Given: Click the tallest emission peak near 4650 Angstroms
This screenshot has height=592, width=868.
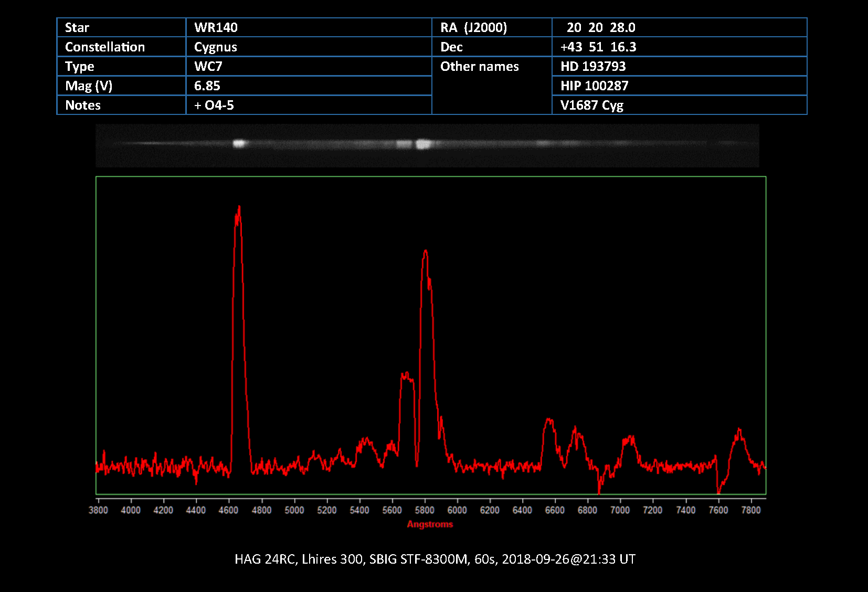Looking at the screenshot, I should tap(239, 208).
